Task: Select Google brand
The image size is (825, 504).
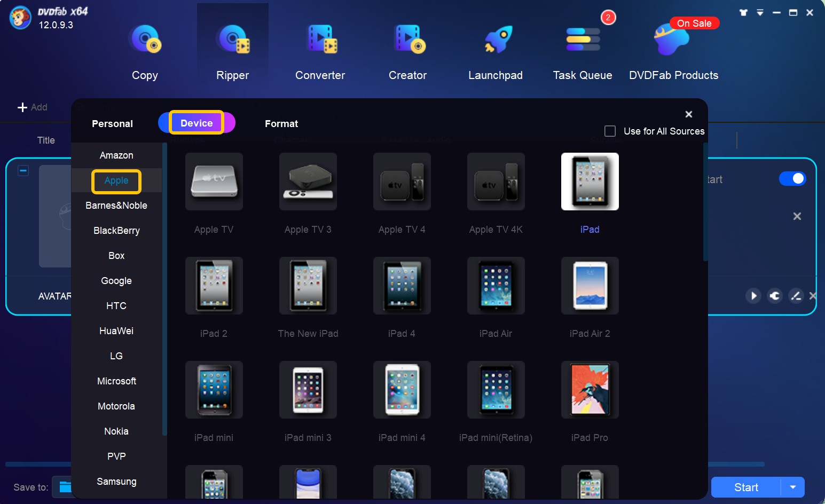Action: coord(116,281)
